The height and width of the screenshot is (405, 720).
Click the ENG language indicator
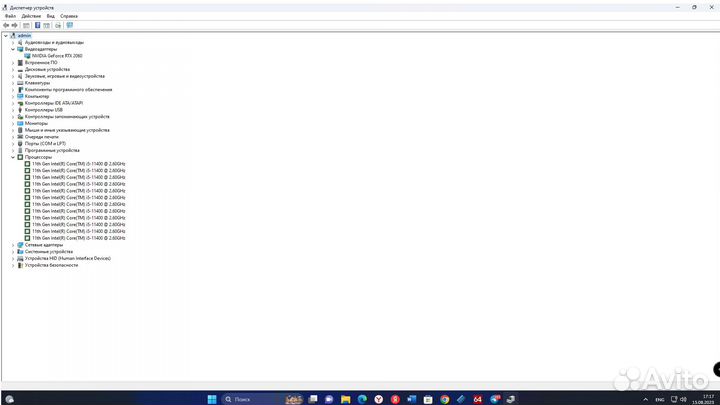point(659,399)
